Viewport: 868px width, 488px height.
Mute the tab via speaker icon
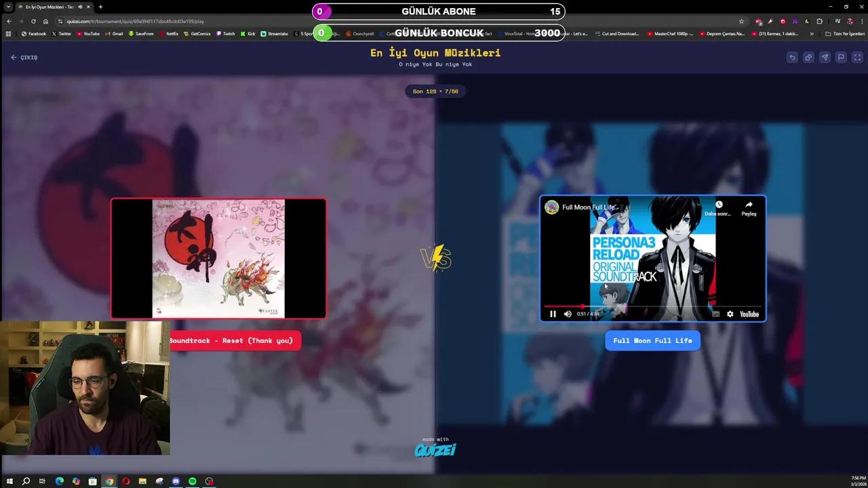[80, 7]
